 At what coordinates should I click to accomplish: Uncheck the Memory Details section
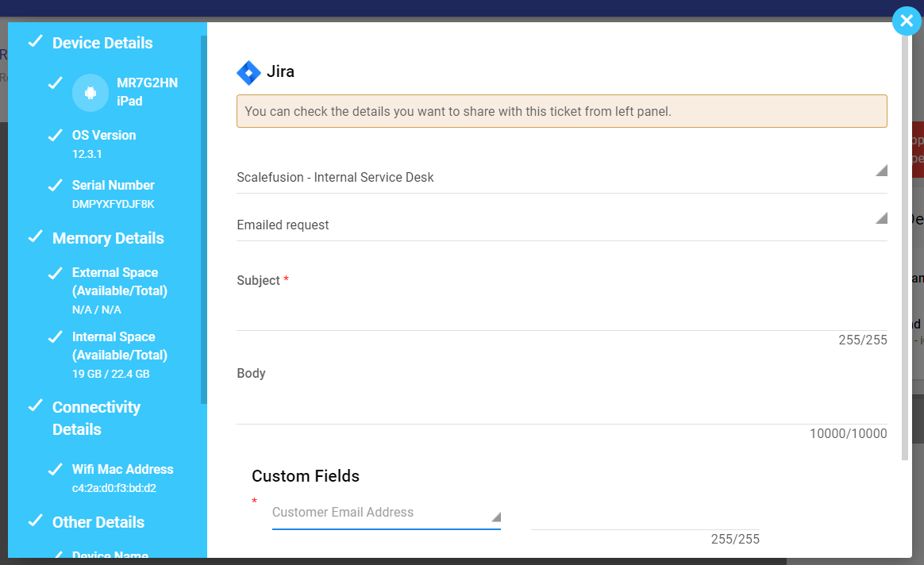35,237
